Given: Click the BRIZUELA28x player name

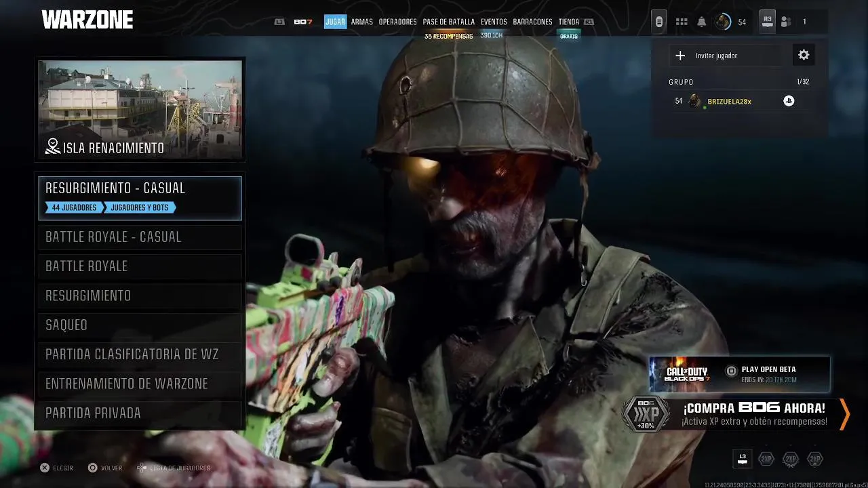Looking at the screenshot, I should coord(729,102).
